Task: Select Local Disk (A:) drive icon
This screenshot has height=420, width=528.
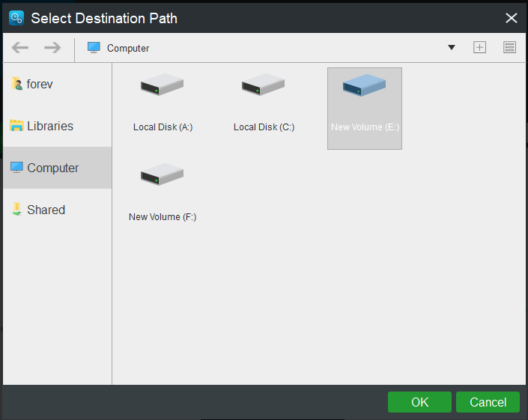Action: click(x=162, y=85)
